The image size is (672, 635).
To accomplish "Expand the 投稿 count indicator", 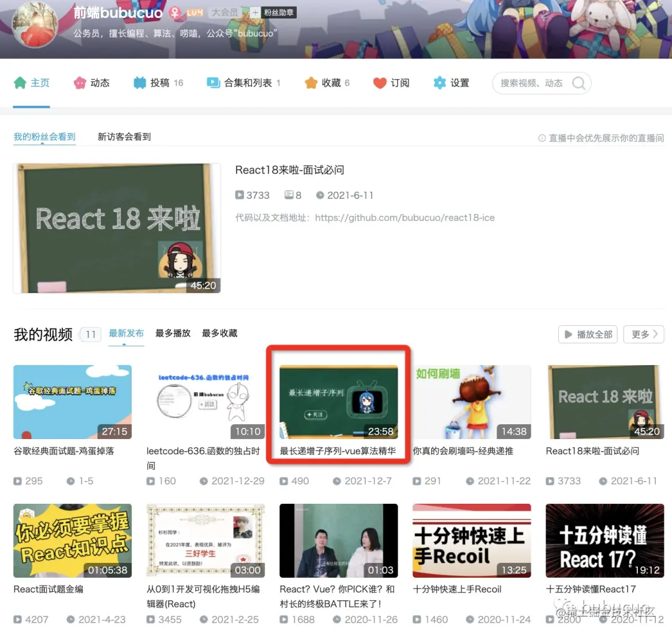I will (x=177, y=83).
